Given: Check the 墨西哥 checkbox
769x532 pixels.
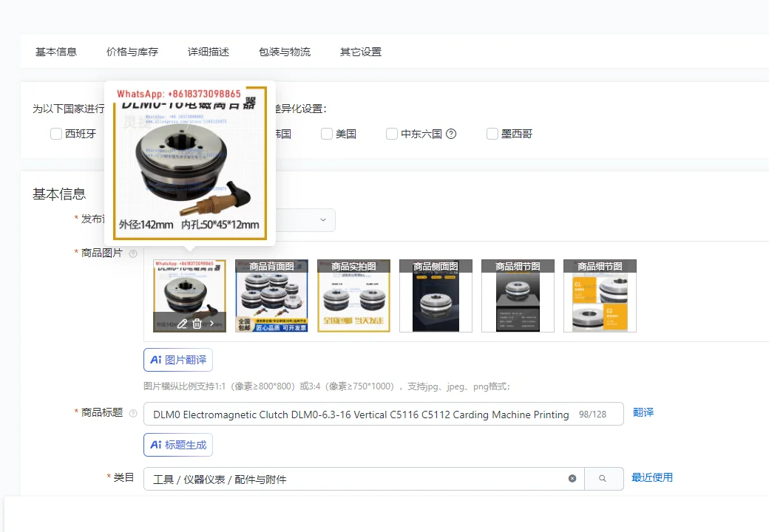Looking at the screenshot, I should pos(492,134).
